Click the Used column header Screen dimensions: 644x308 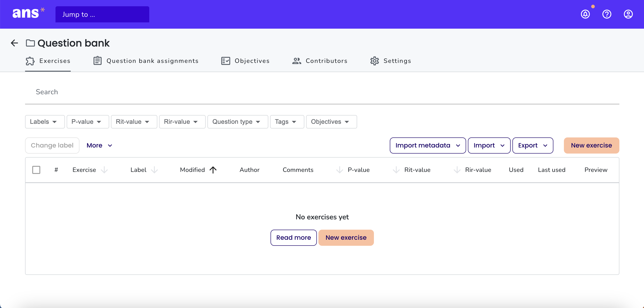tap(516, 170)
